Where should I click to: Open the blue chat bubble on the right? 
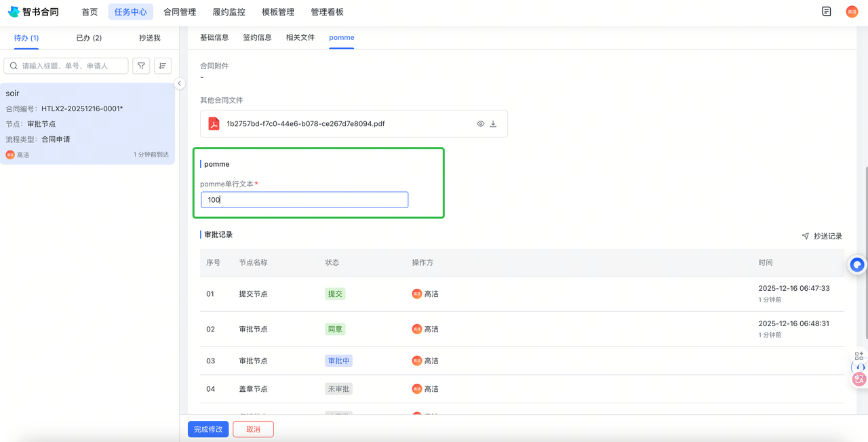(856, 264)
